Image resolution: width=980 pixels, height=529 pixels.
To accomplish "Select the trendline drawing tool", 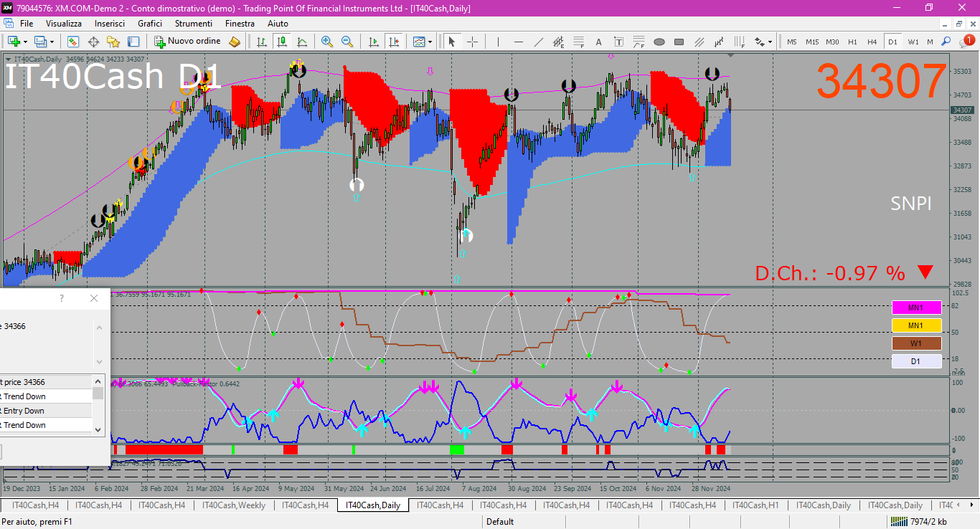I will tap(539, 42).
